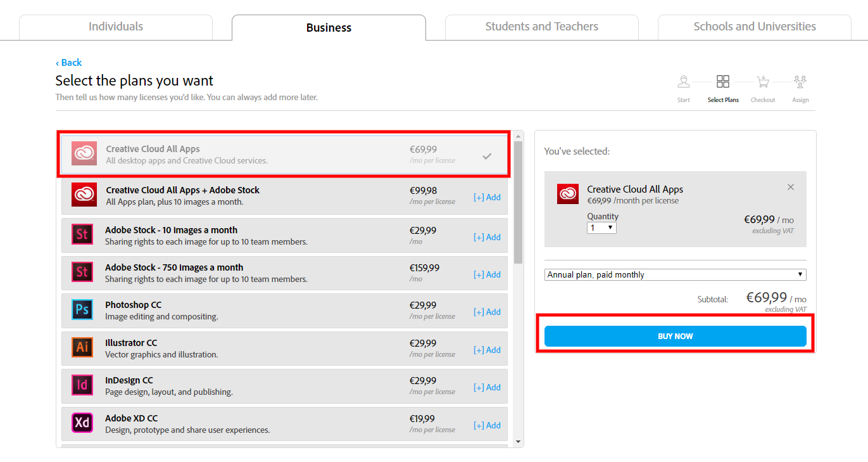Click Creative Cloud All Apps + Adobe Stock icon
Viewport: 868px width, 462px height.
[84, 195]
